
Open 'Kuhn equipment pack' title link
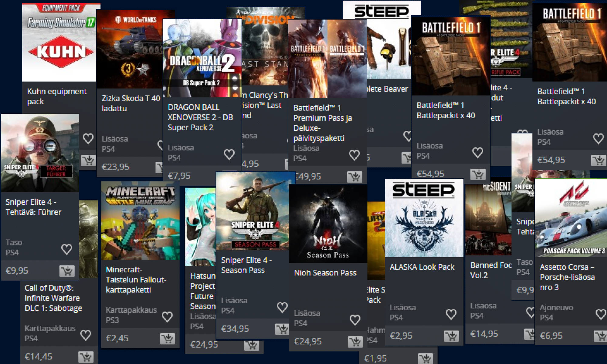57,96
